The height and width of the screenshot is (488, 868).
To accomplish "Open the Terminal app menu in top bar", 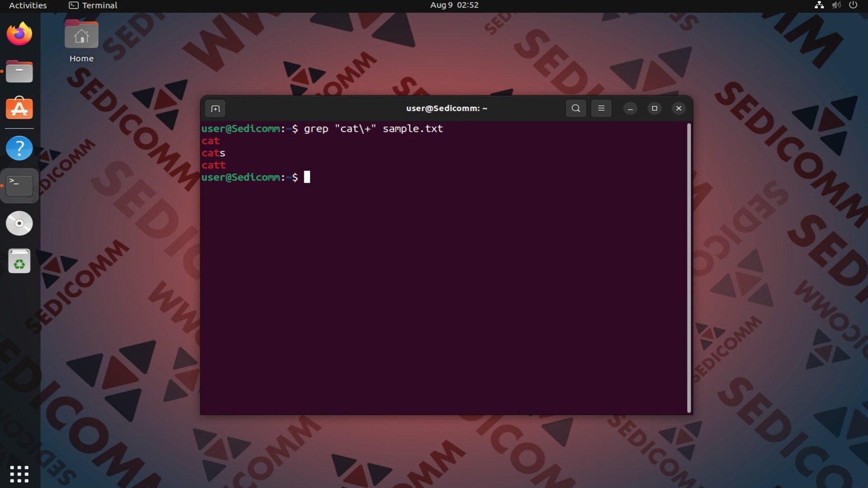I will point(93,5).
